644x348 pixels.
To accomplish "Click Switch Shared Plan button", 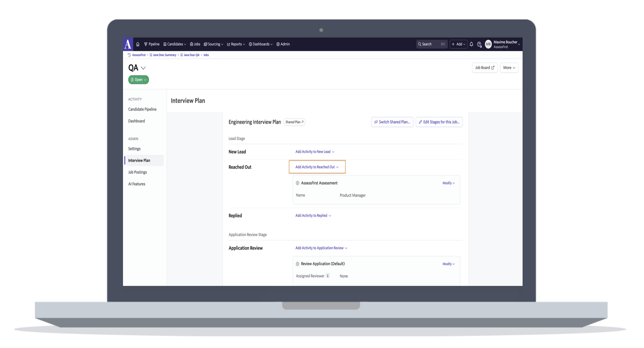I will point(392,122).
